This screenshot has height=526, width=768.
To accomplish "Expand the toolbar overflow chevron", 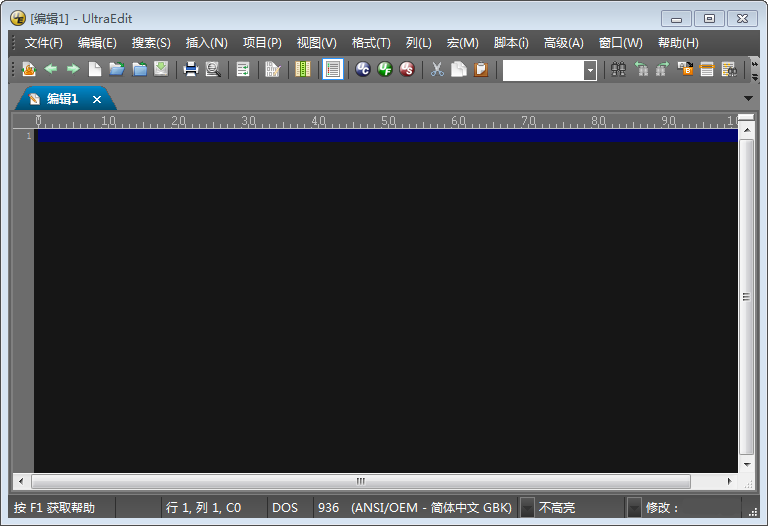I will tap(755, 64).
